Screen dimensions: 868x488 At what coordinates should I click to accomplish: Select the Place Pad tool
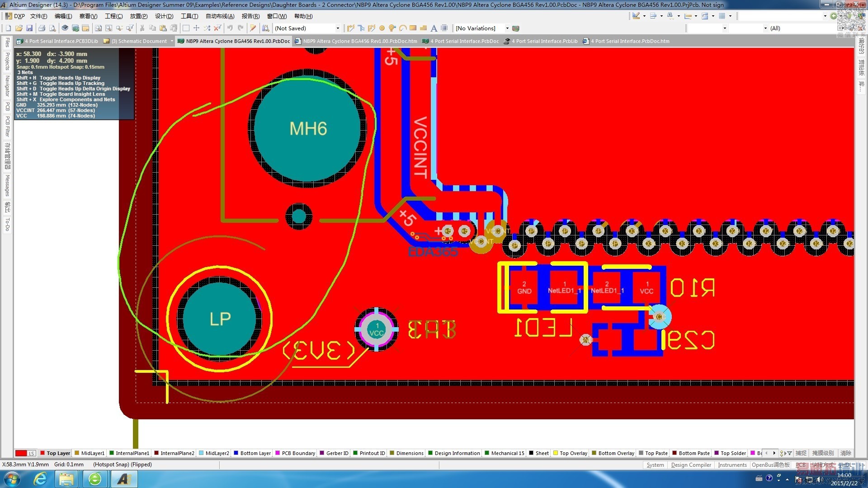[382, 28]
